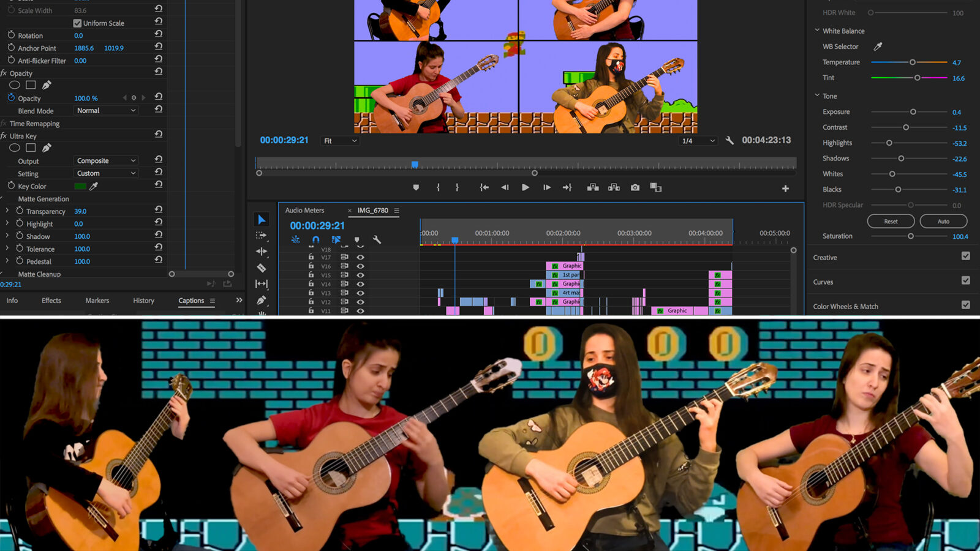Expand the Tolerance parameter
The width and height of the screenshot is (980, 551).
(7, 249)
